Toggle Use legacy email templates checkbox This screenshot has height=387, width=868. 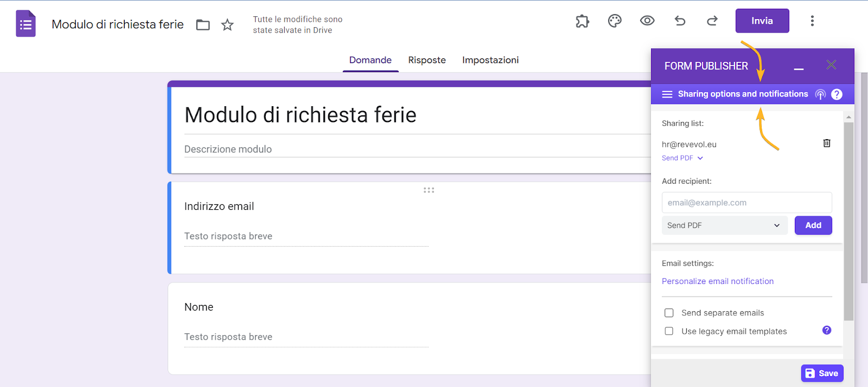669,331
